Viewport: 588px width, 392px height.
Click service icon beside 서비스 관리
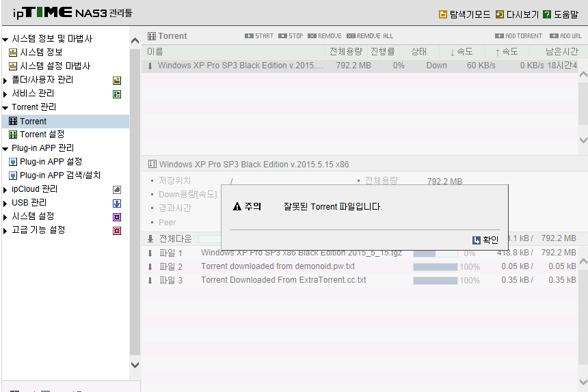[117, 94]
